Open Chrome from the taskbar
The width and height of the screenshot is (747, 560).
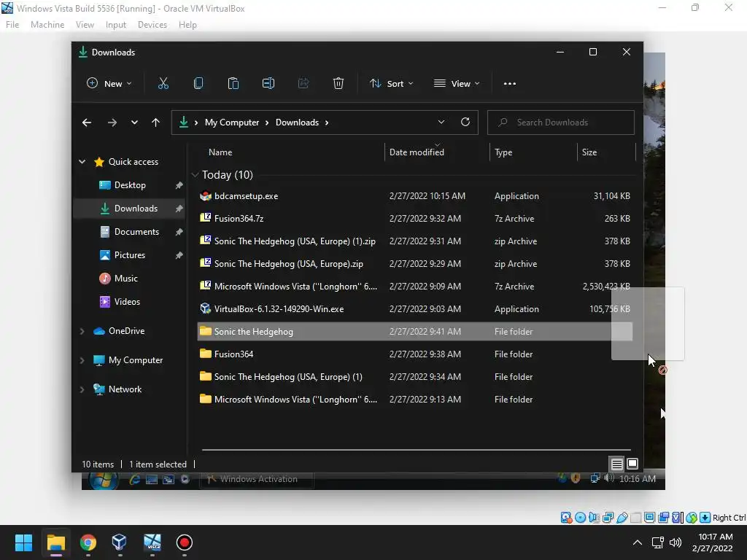point(88,542)
